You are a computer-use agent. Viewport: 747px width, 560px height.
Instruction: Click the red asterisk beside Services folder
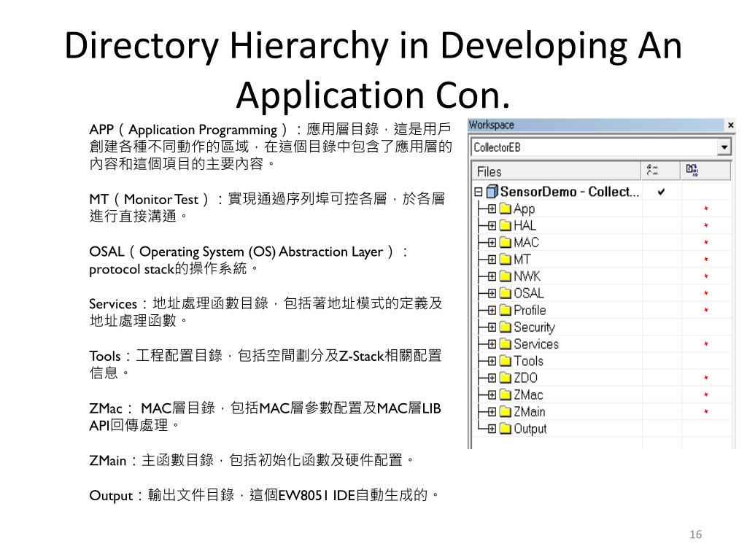[x=706, y=344]
